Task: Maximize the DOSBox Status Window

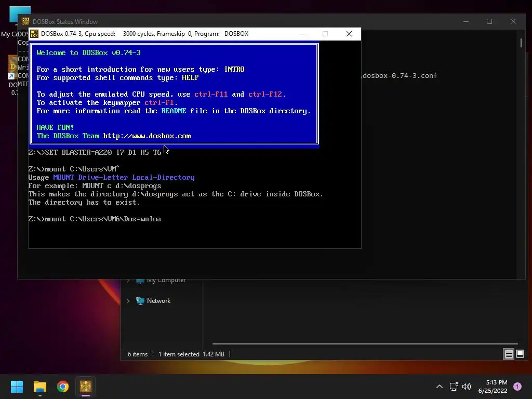Action: coord(489,21)
